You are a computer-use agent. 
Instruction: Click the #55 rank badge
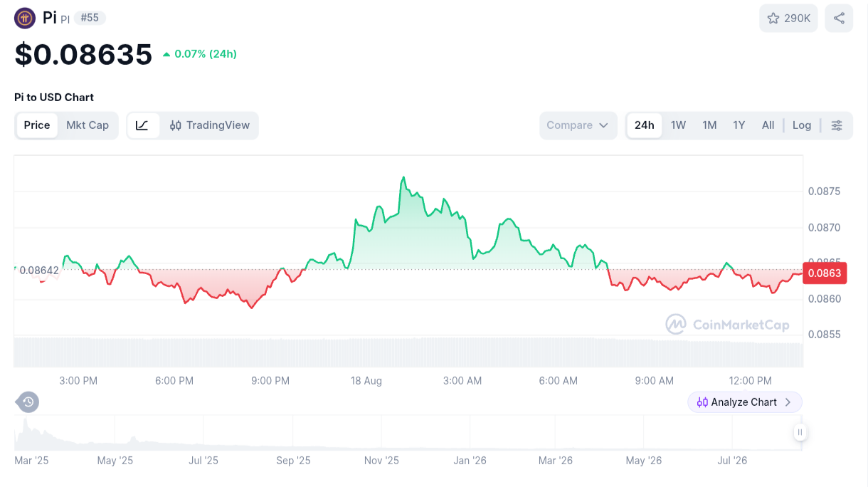tap(90, 18)
